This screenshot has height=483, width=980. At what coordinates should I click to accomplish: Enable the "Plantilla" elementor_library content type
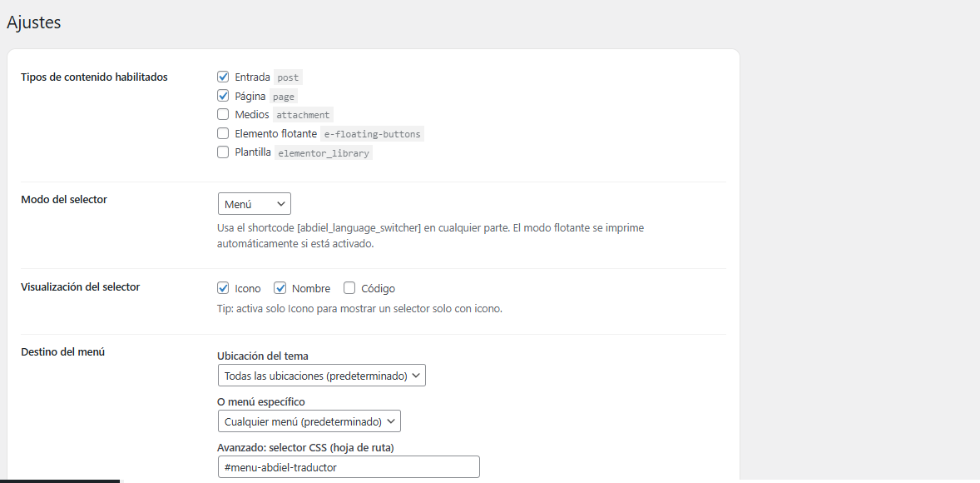(223, 152)
